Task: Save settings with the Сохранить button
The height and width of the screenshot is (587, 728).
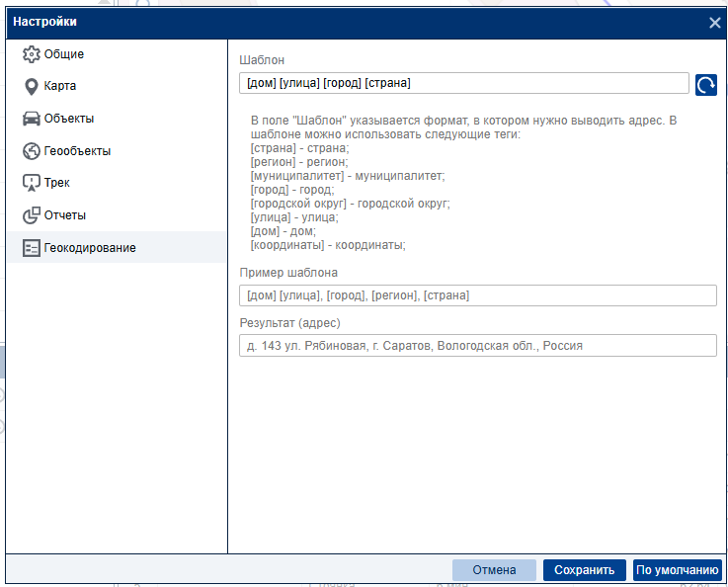Action: click(584, 570)
